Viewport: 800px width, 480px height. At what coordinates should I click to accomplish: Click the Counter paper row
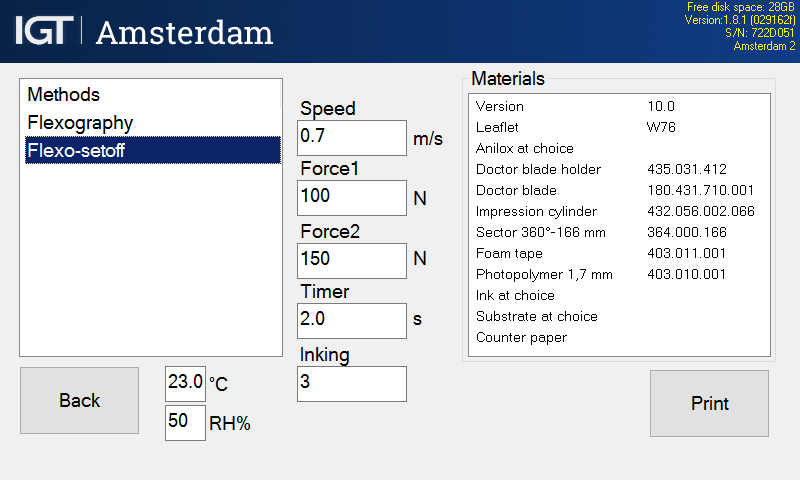[522, 337]
